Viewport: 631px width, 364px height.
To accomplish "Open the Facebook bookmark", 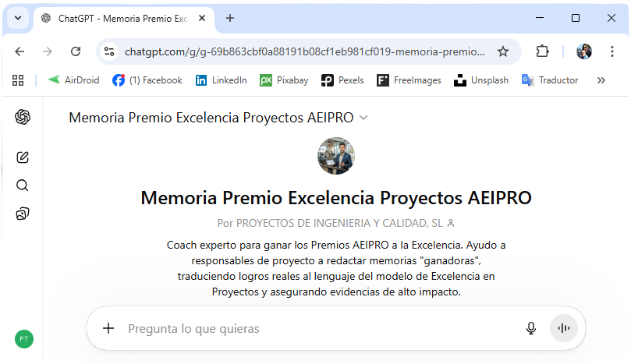I will point(147,80).
